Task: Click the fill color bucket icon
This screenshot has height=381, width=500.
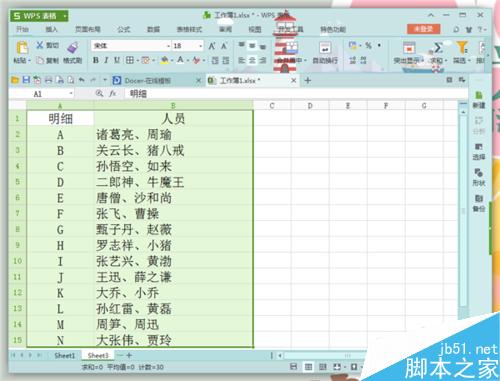Action: (164, 60)
